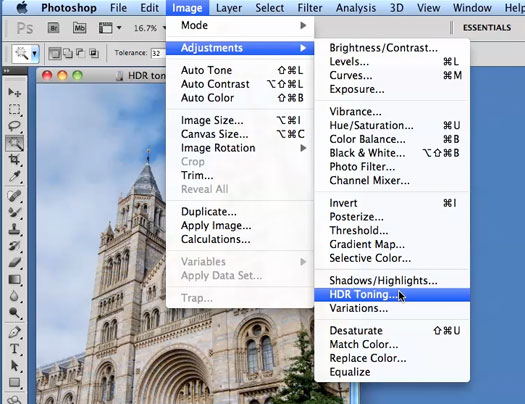525x404 pixels.
Task: Expand the toolbox panel double-arrow
Action: (x=7, y=71)
